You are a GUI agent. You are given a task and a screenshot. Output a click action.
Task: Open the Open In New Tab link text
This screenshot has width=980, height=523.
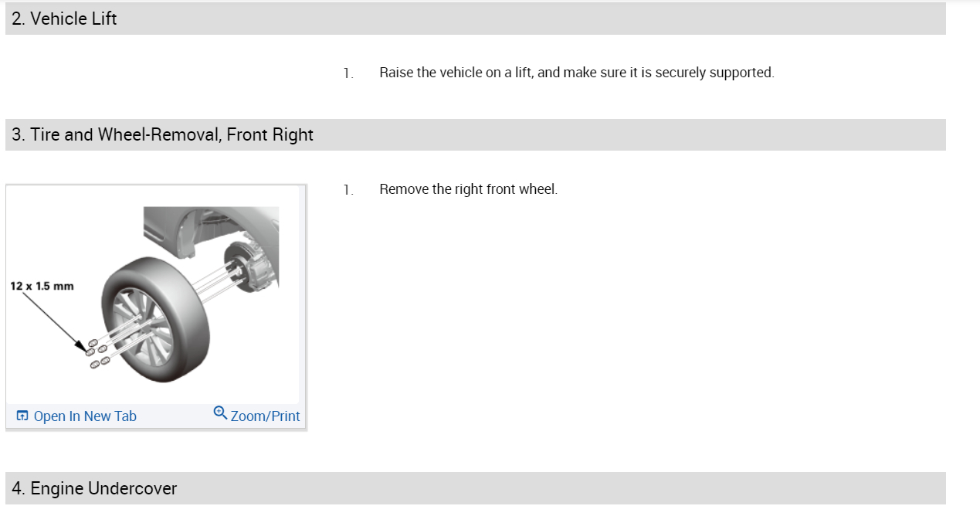click(85, 416)
